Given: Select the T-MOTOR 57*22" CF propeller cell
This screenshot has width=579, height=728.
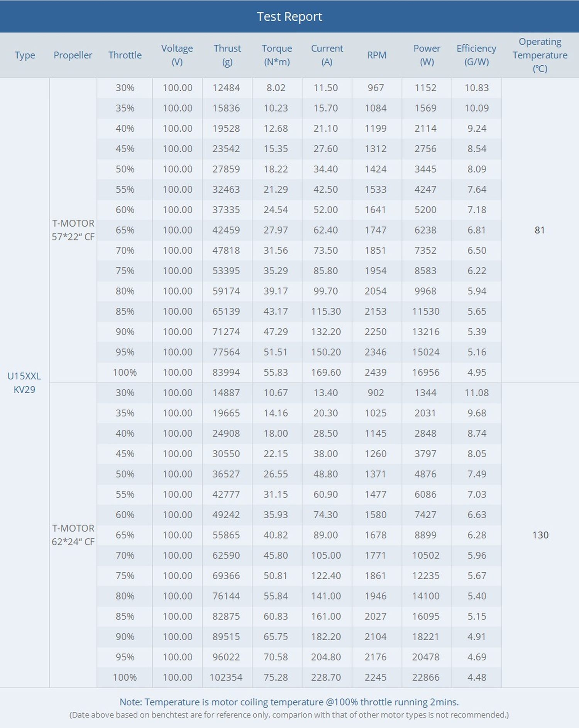Looking at the screenshot, I should pos(73,230).
